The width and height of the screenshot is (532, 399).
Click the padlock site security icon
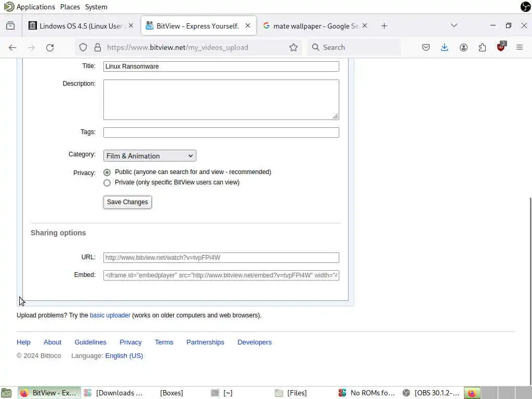pyautogui.click(x=97, y=47)
